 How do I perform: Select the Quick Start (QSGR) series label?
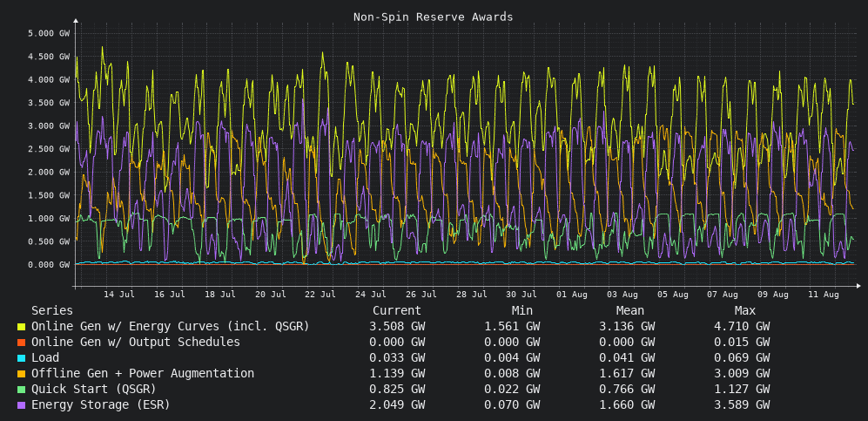(93, 390)
